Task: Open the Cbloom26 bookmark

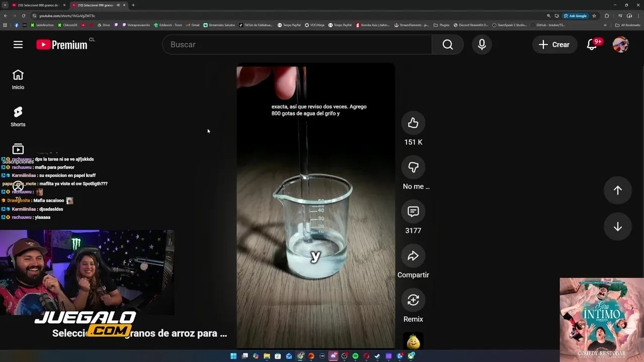Action: [x=68, y=25]
